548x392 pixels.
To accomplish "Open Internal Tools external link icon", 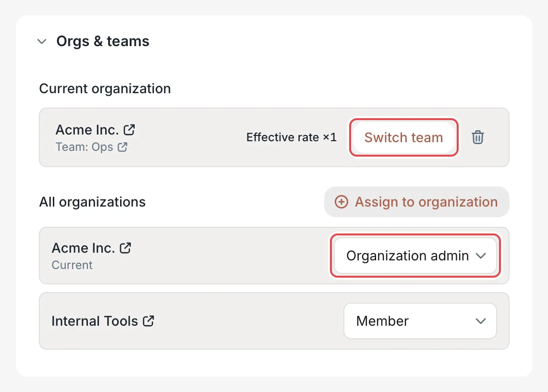I will (148, 321).
